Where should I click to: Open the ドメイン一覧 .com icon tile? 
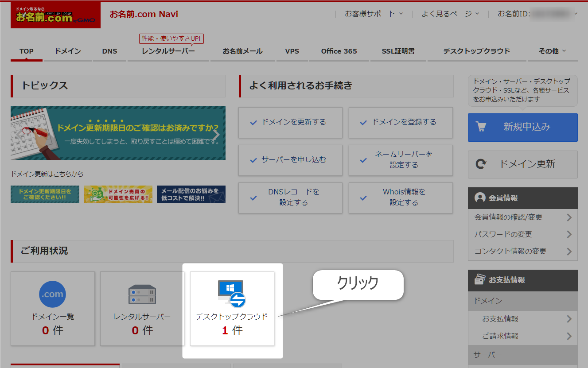53,309
